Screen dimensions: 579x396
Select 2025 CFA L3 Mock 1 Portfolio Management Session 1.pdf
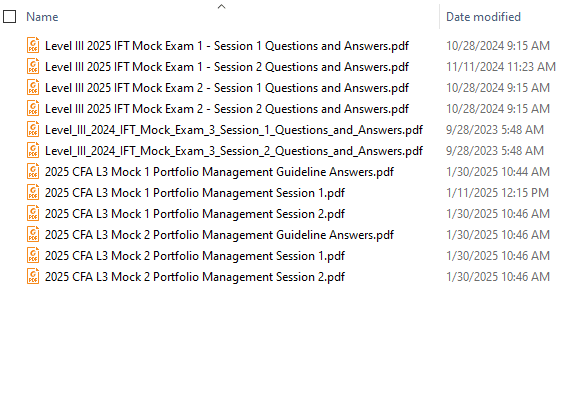pyautogui.click(x=195, y=193)
